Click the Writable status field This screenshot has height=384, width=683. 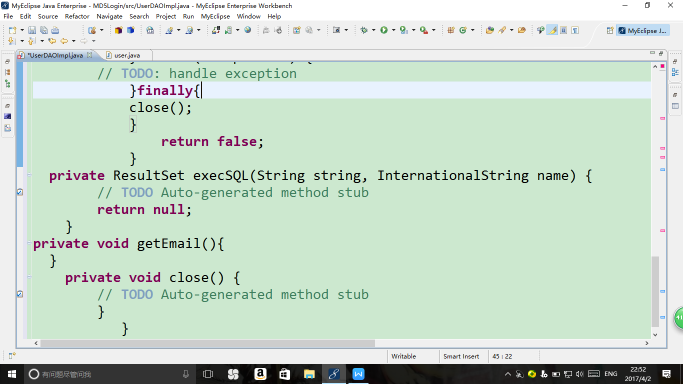click(404, 356)
